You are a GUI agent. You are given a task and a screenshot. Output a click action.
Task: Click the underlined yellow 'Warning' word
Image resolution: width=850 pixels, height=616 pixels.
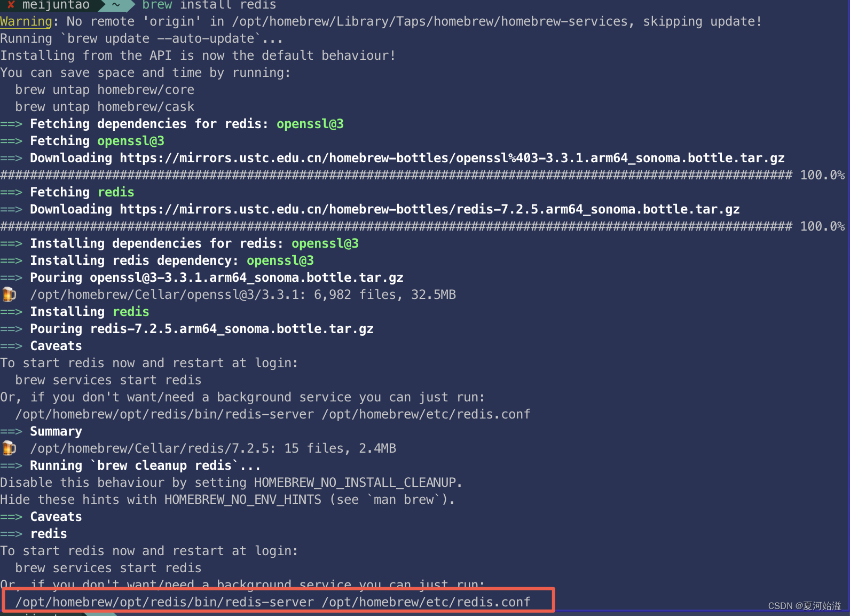(26, 21)
